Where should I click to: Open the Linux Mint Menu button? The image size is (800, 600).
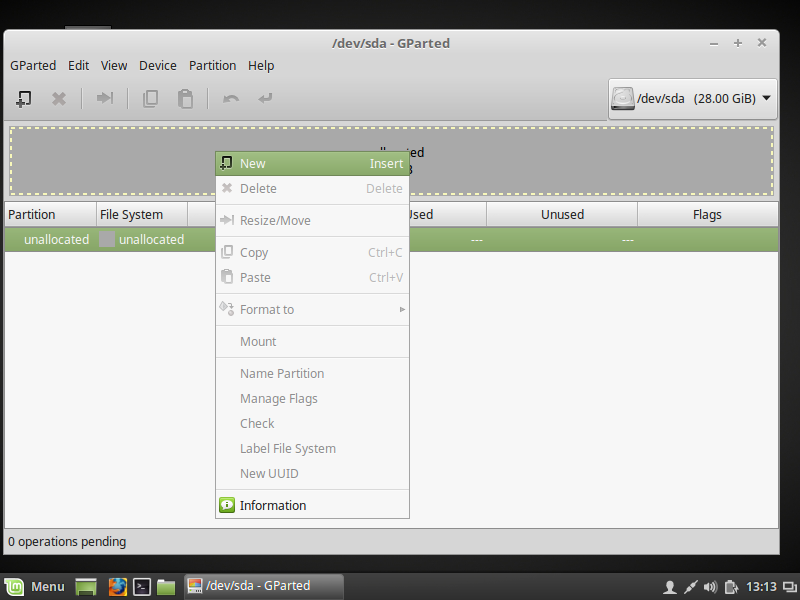point(36,587)
